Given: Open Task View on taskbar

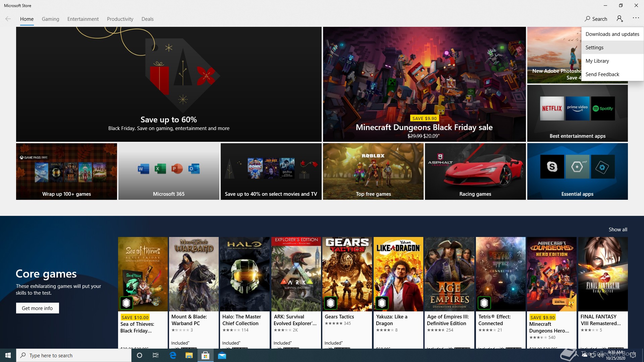Looking at the screenshot, I should [x=156, y=355].
